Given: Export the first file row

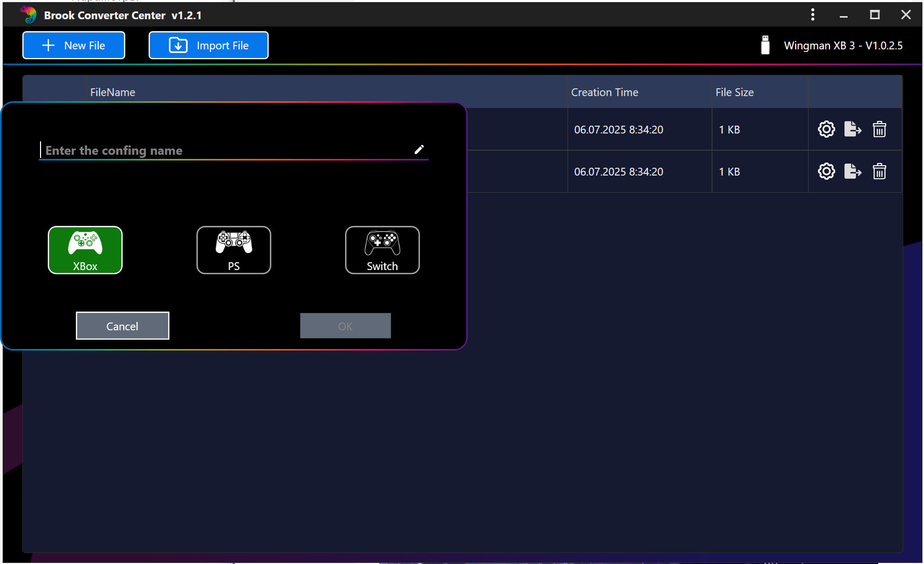Looking at the screenshot, I should tap(853, 129).
